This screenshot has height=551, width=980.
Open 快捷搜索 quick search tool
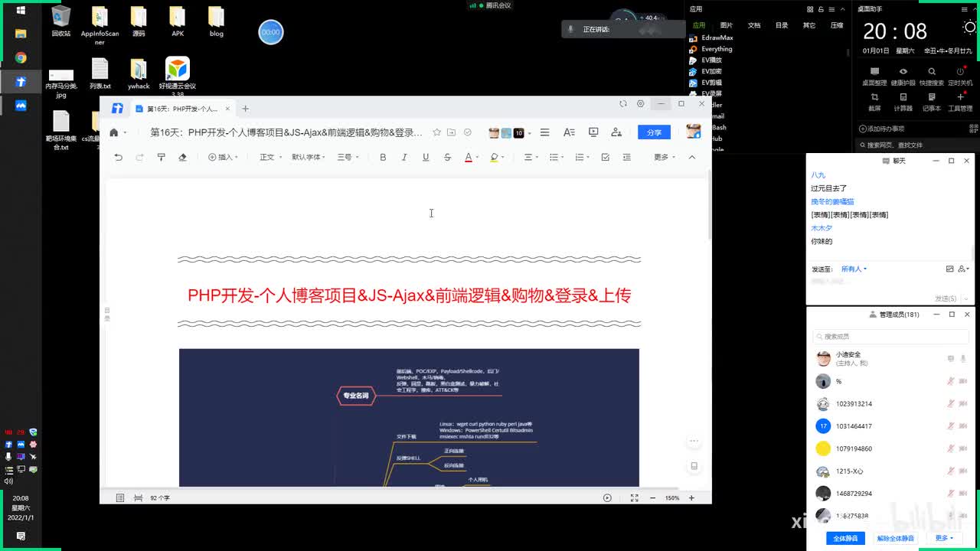pyautogui.click(x=932, y=76)
